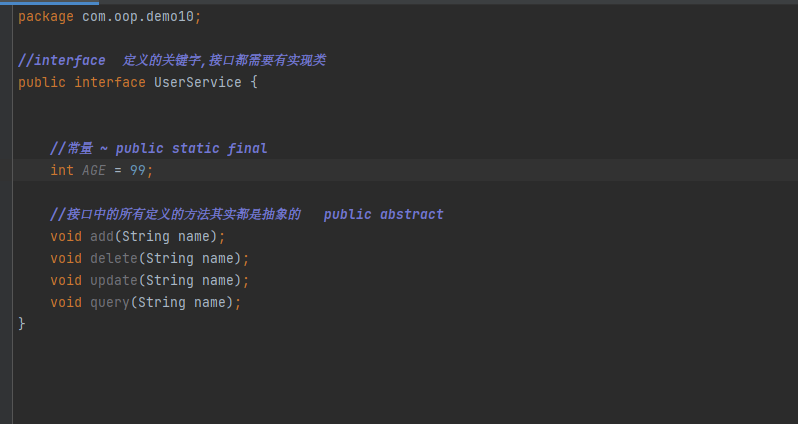Click the opening brace after UserService
This screenshot has width=798, height=424.
pyautogui.click(x=254, y=82)
